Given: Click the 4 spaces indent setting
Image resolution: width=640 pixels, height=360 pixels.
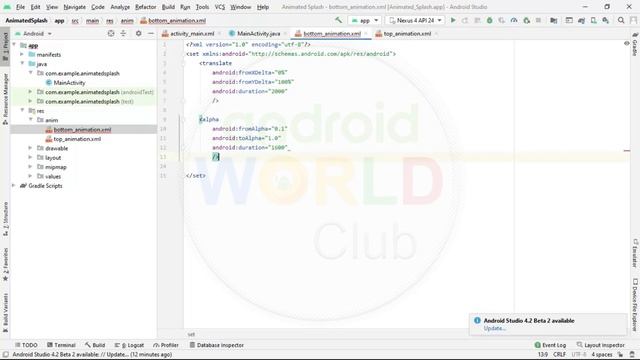Looking at the screenshot, I should (602, 355).
